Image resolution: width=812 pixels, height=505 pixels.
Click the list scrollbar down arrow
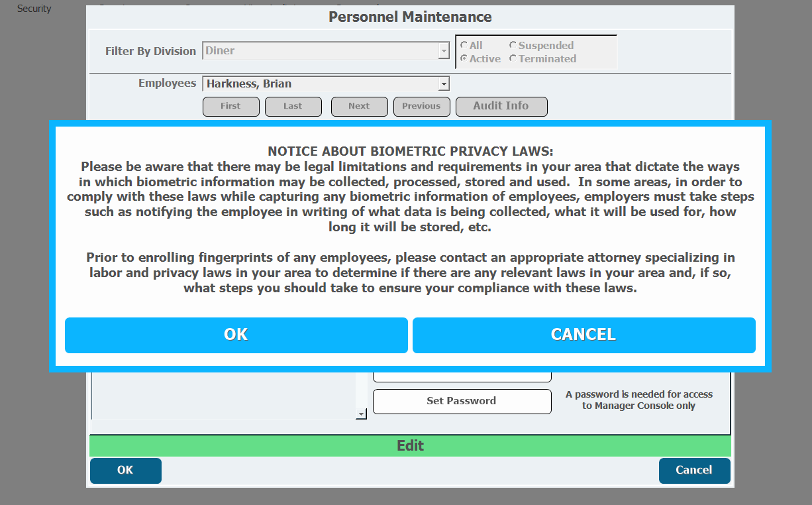pos(361,414)
